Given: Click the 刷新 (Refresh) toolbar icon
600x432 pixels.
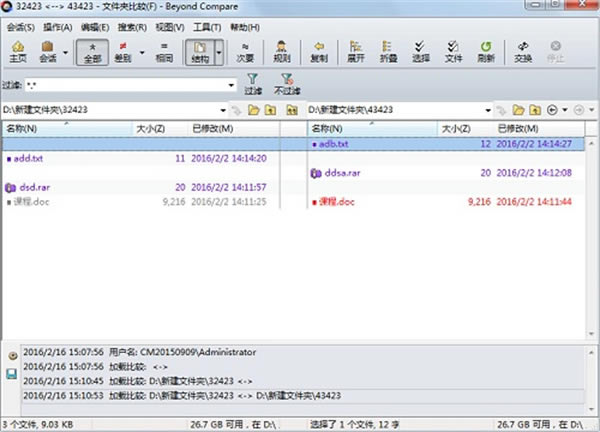Looking at the screenshot, I should (x=486, y=50).
